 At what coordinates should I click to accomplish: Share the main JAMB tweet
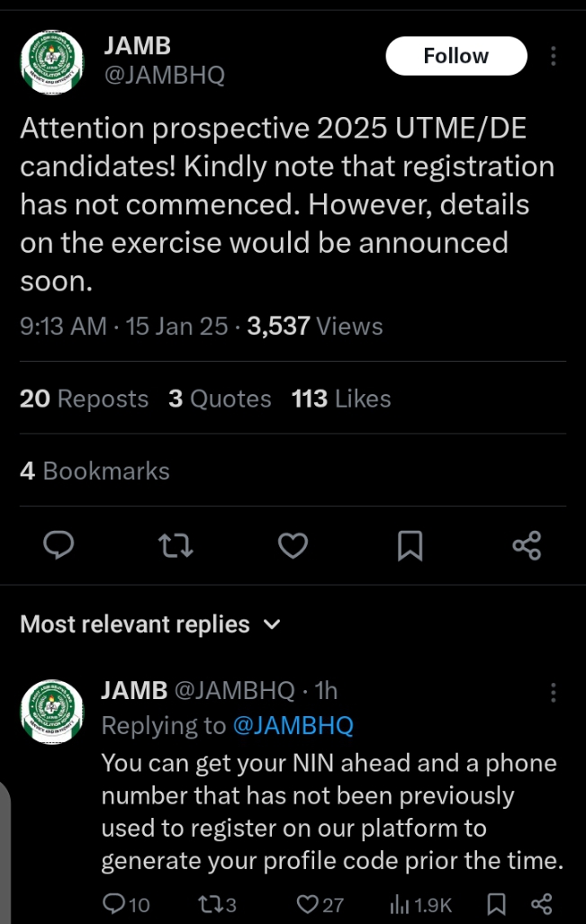coord(527,545)
